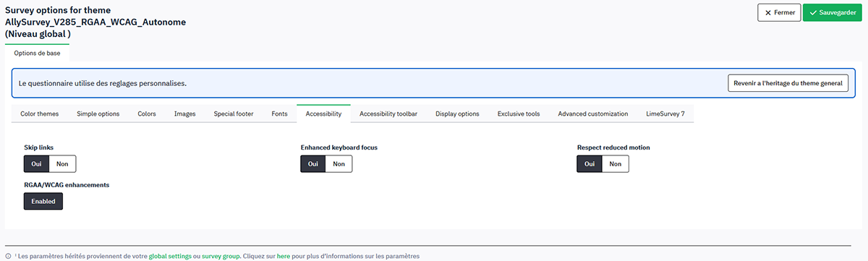The image size is (868, 261).
Task: Set Skip links to Oui
Action: [36, 164]
